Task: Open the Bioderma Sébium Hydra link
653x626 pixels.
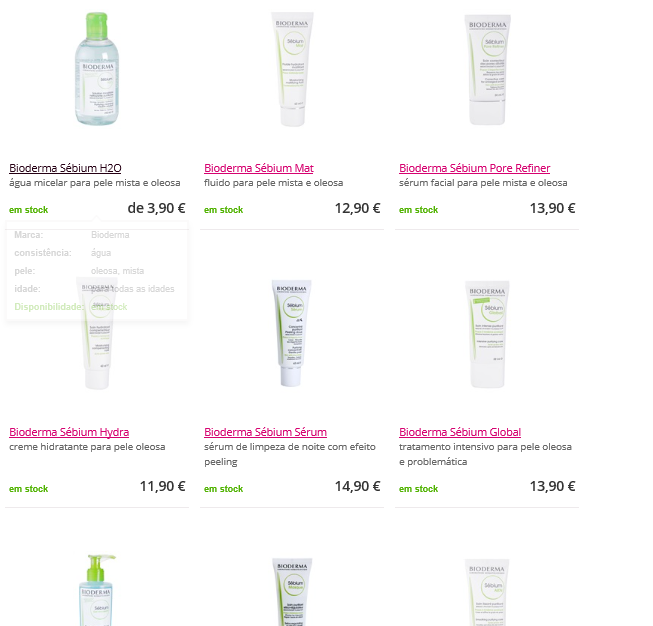Action: pos(69,432)
